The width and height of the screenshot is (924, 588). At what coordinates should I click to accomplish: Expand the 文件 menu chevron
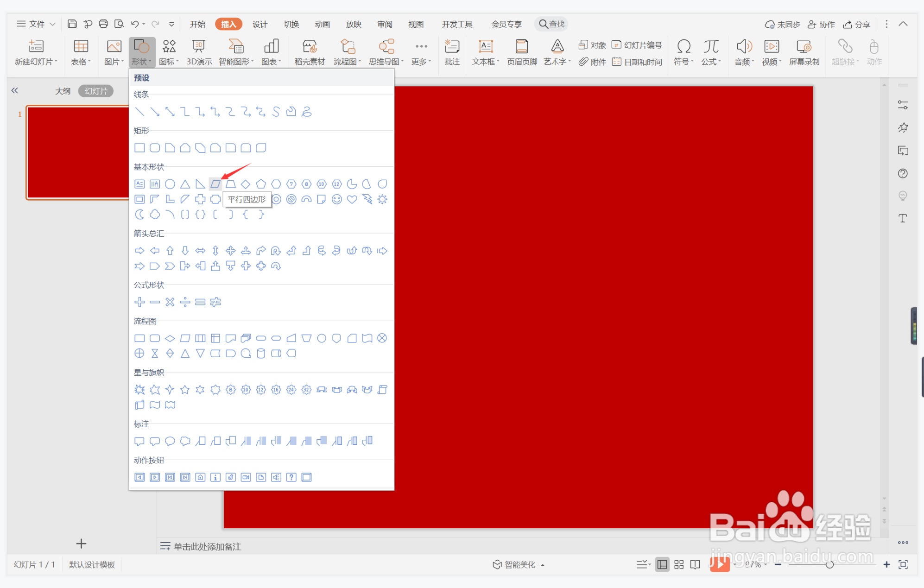tap(52, 24)
